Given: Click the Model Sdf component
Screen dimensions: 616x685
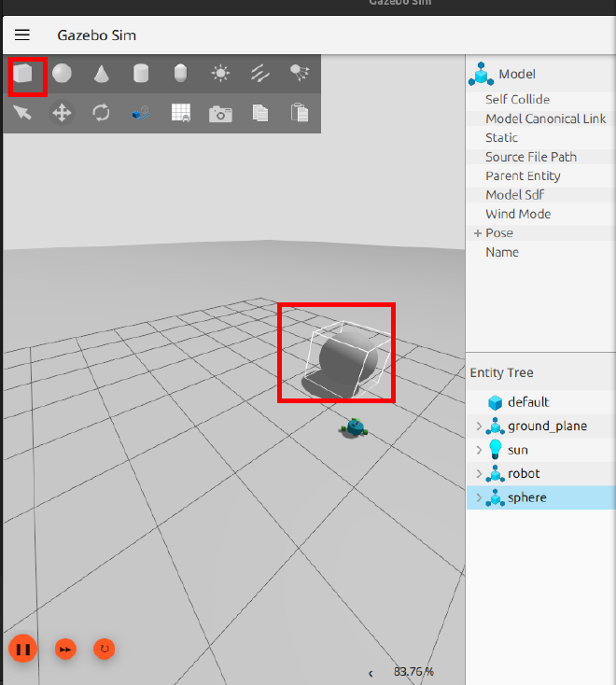Looking at the screenshot, I should [540, 195].
